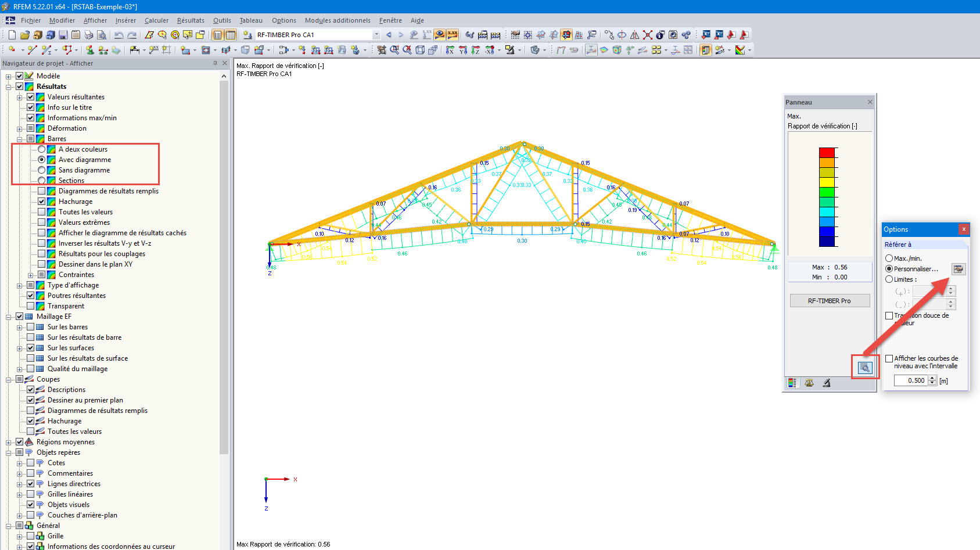Image resolution: width=980 pixels, height=550 pixels.
Task: Open the Fichier menu
Action: [31, 20]
